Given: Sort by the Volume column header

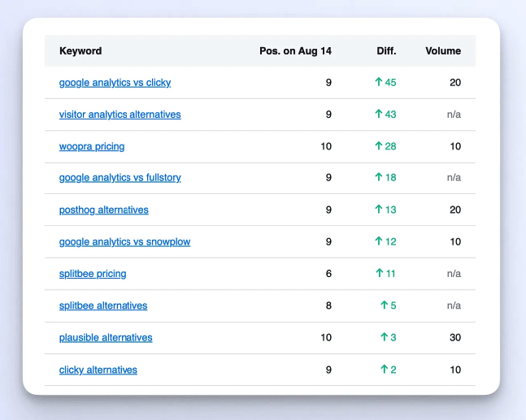Looking at the screenshot, I should pos(442,51).
